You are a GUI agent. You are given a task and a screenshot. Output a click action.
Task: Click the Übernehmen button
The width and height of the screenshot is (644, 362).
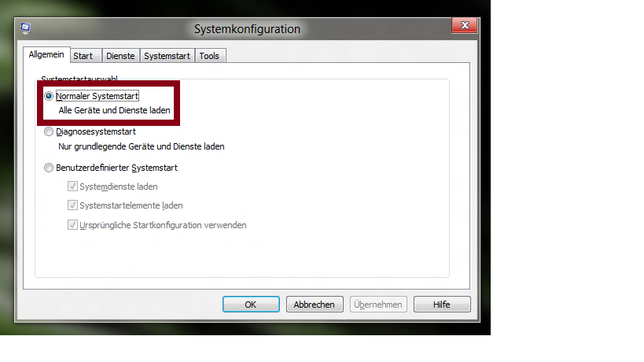tap(378, 305)
